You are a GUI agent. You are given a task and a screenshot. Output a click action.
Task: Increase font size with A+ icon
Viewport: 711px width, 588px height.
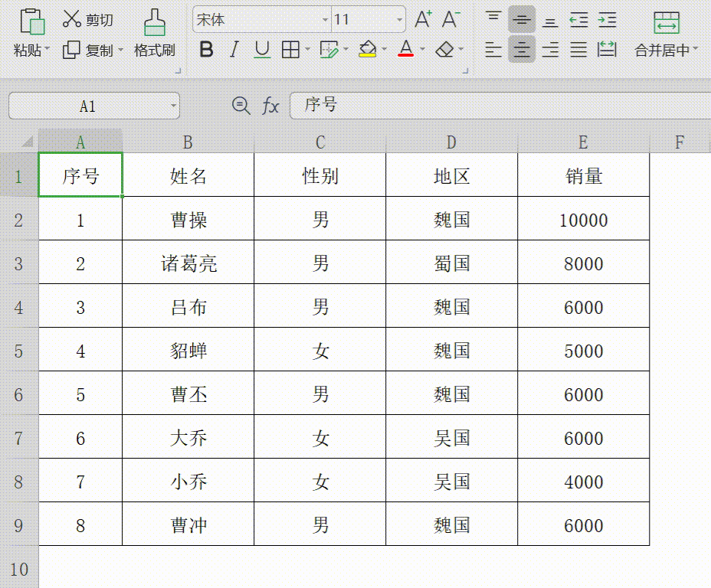(x=422, y=21)
